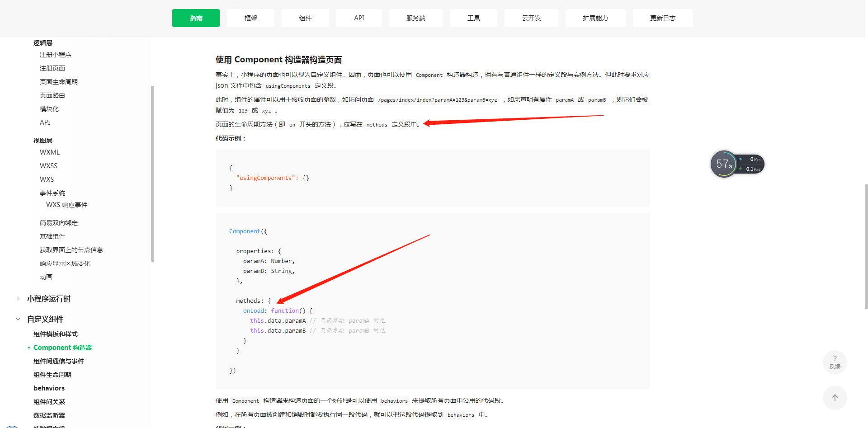Go to 组件生命周期 sidebar page
Screen dimensions: 868x428
pyautogui.click(x=52, y=375)
